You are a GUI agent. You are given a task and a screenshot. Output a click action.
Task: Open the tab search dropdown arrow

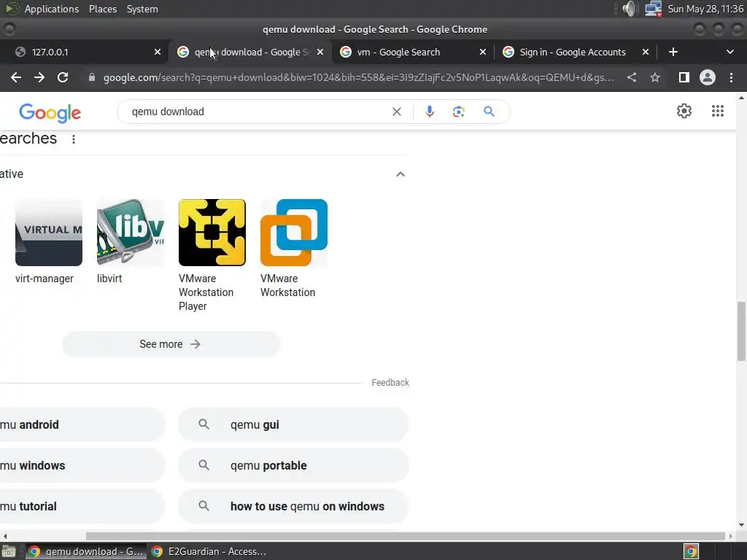pyautogui.click(x=729, y=52)
